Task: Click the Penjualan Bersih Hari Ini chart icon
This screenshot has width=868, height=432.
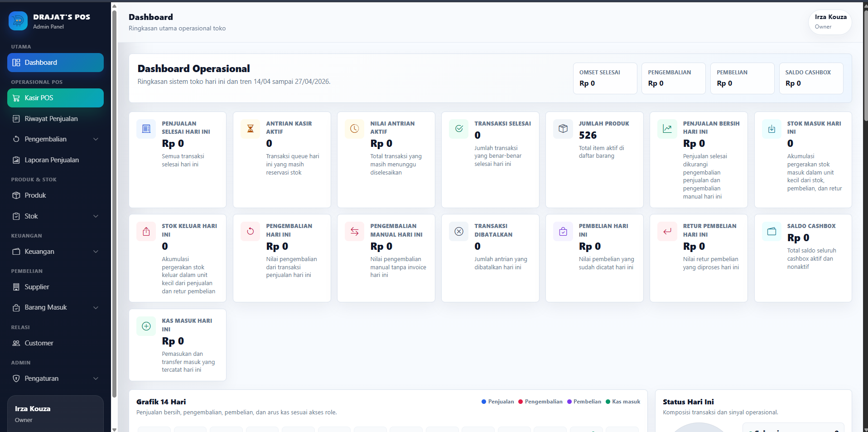Action: pyautogui.click(x=667, y=129)
